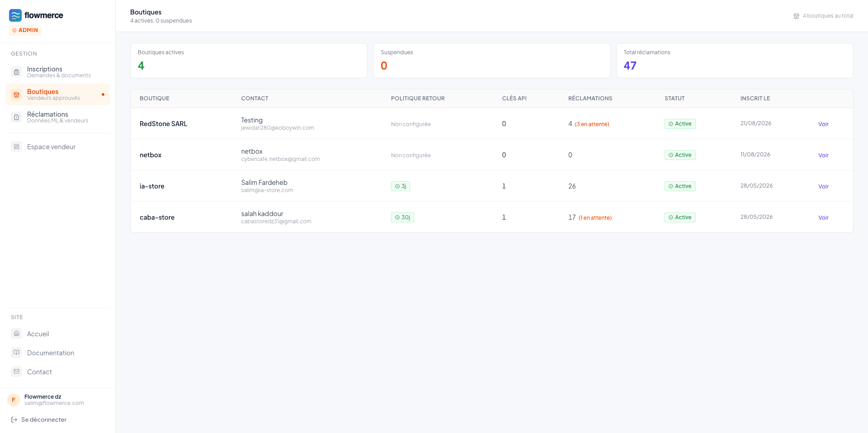Click the Suspendues card
The width and height of the screenshot is (868, 433).
coord(491,61)
